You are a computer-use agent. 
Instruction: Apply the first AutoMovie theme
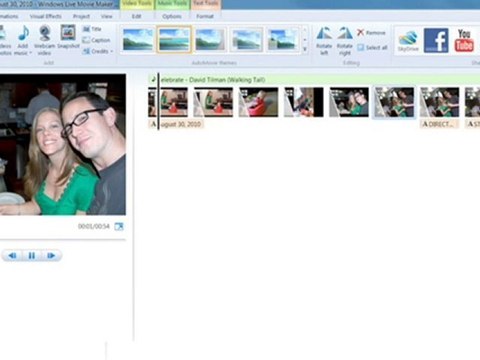tap(138, 39)
